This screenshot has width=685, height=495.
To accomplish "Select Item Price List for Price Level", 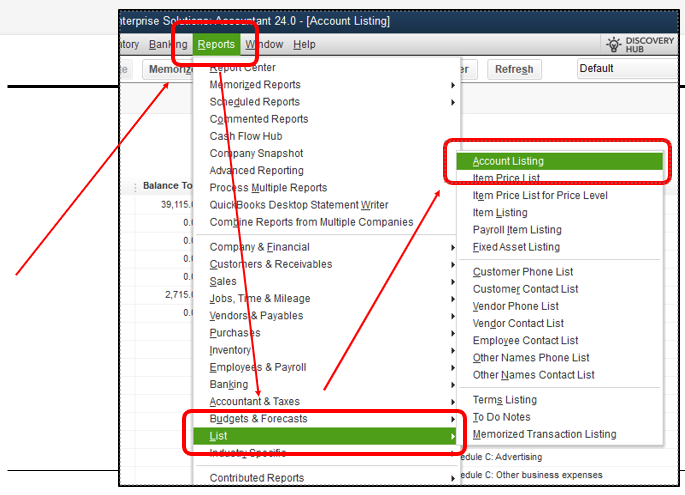I will click(560, 195).
